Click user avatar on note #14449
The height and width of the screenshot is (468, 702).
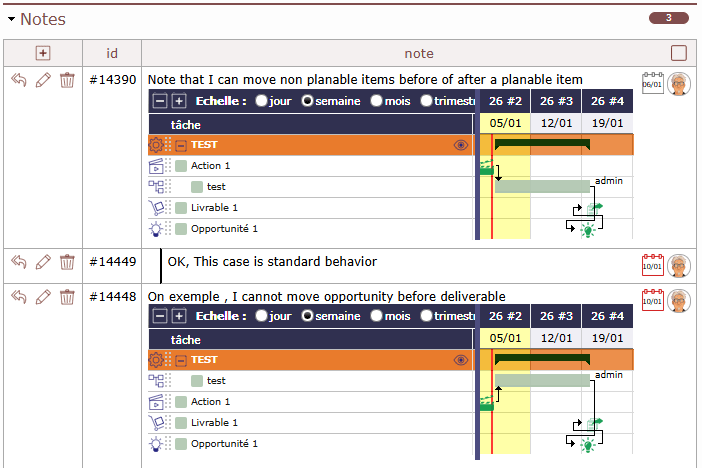click(x=680, y=266)
